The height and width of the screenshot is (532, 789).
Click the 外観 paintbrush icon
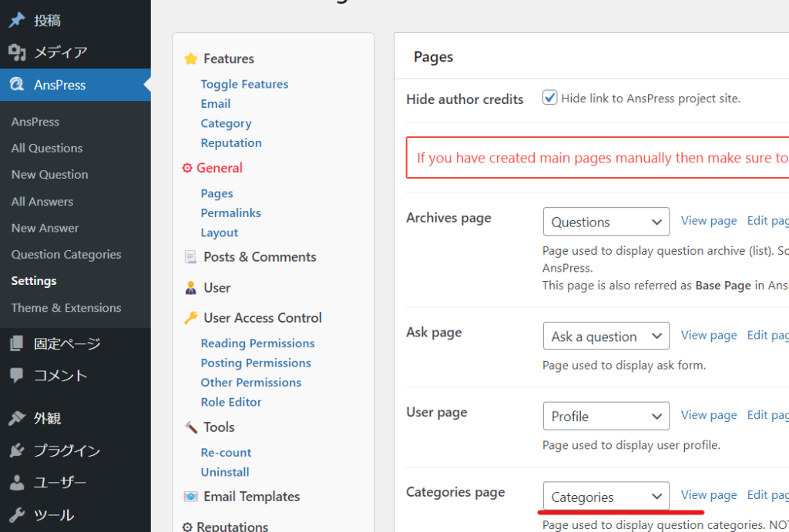click(x=16, y=418)
